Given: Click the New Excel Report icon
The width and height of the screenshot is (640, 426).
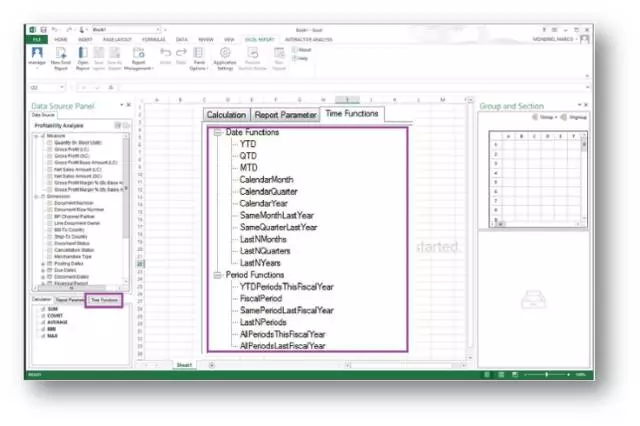Looking at the screenshot, I should [x=59, y=53].
